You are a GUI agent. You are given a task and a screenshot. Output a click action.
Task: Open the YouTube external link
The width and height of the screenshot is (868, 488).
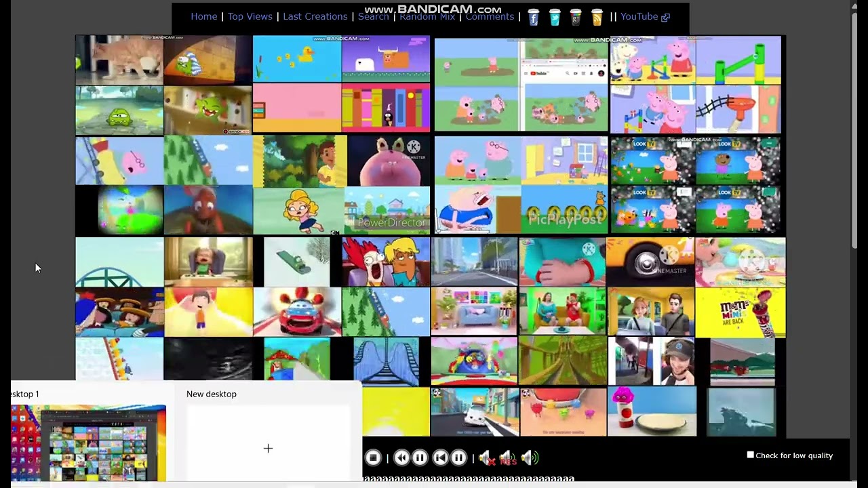pos(645,16)
